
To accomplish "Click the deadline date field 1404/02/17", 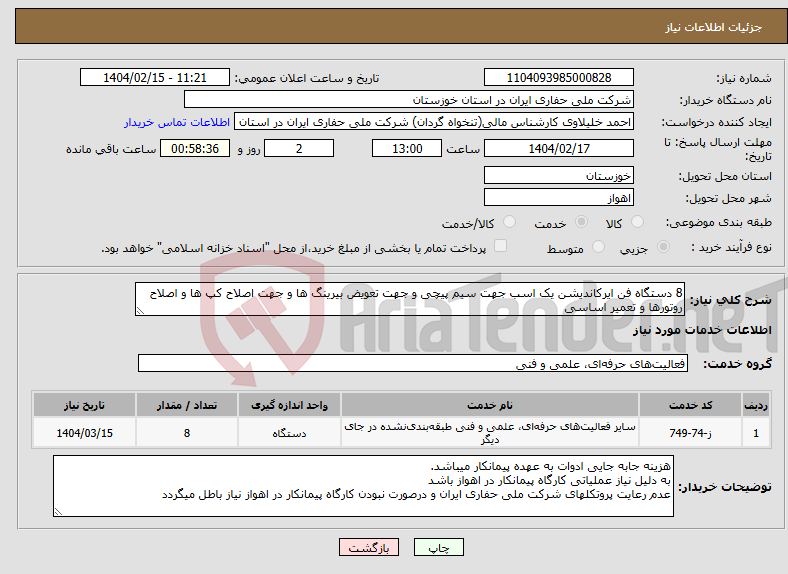I will [x=558, y=148].
